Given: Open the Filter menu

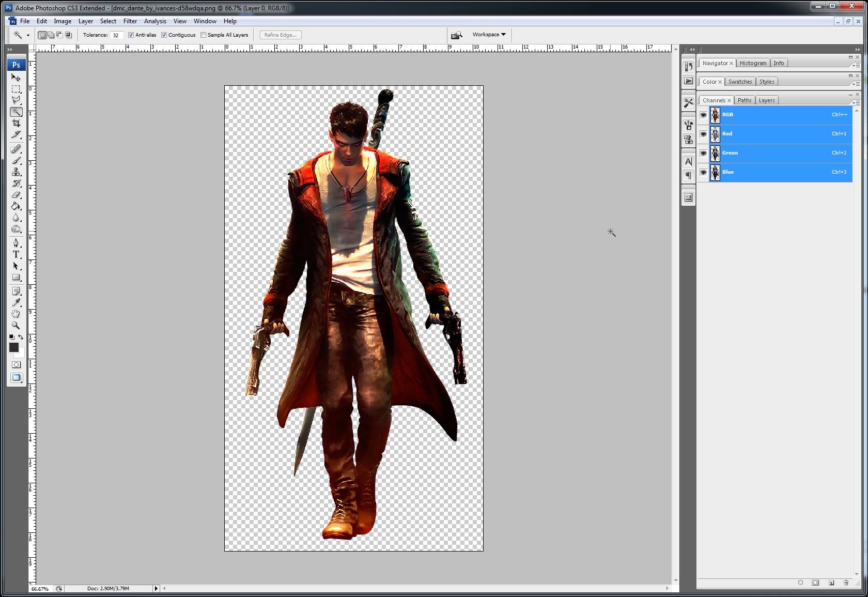Looking at the screenshot, I should [130, 21].
